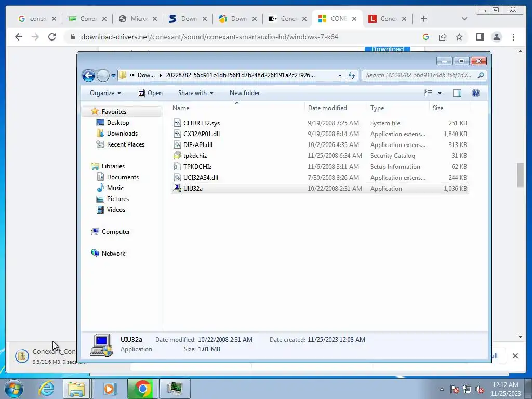The image size is (532, 399).
Task: Select file UCI32A34.dll
Action: pyautogui.click(x=320, y=178)
